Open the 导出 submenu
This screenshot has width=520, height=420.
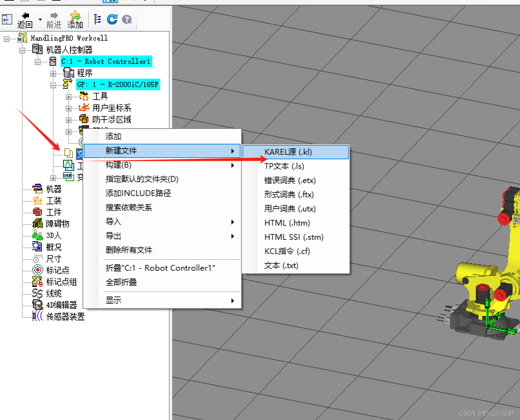click(x=162, y=236)
